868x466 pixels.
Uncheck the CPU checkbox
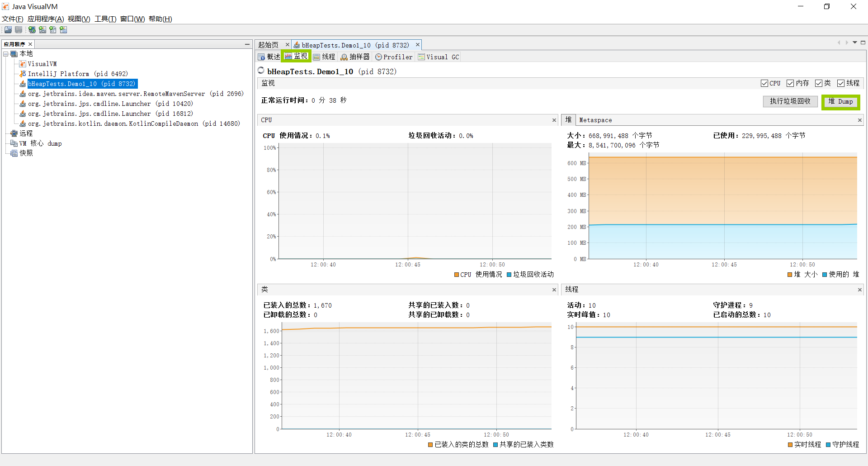pos(764,83)
